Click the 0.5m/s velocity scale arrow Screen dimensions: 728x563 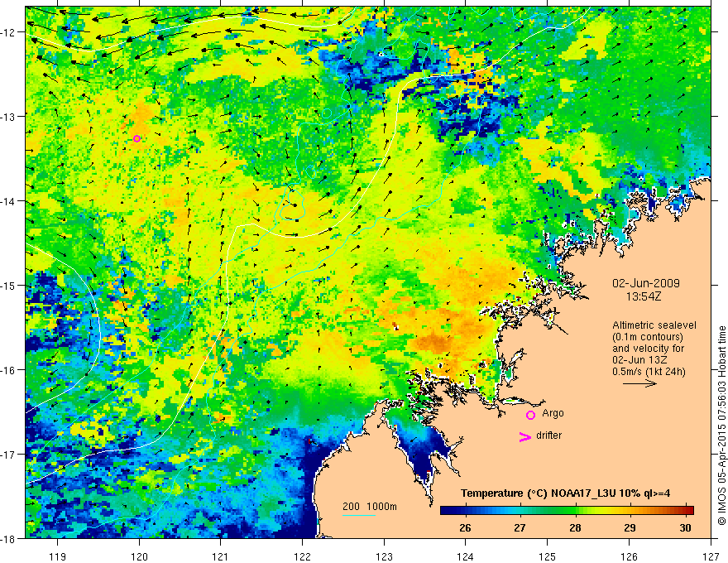tap(639, 383)
